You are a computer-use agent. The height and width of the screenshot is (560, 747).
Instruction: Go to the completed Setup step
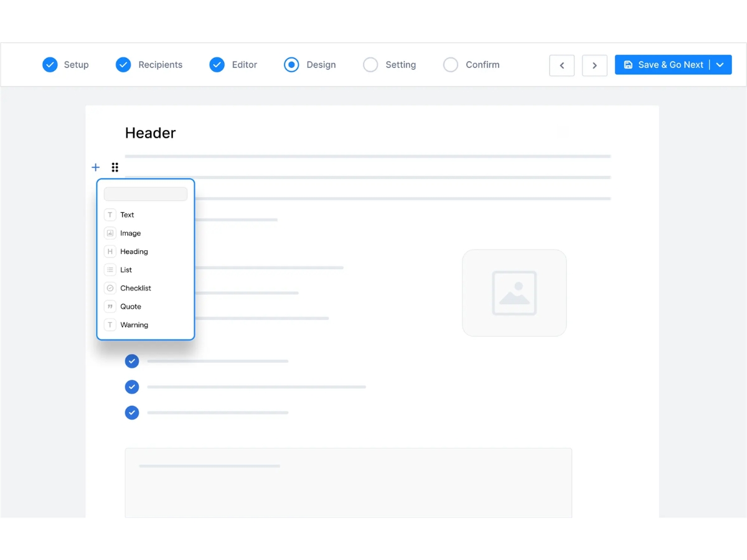click(65, 65)
